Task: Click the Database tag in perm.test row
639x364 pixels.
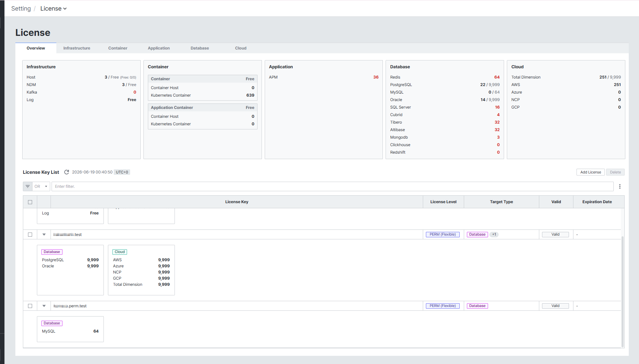Action: coord(477,306)
